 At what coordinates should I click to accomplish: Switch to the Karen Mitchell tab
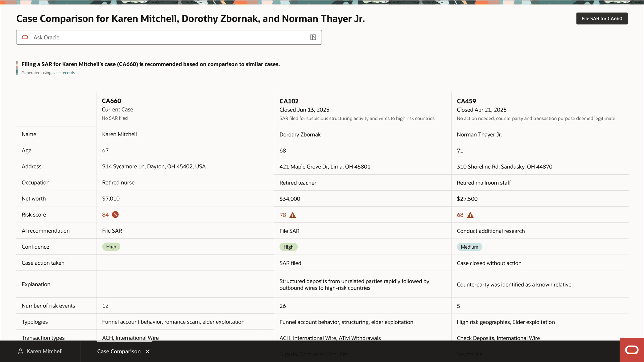pos(44,351)
